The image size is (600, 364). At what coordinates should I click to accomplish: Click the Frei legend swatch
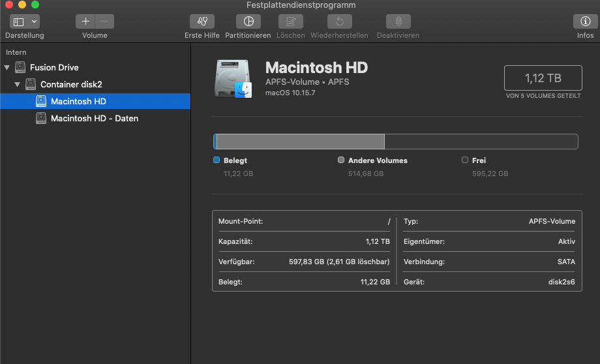click(465, 160)
